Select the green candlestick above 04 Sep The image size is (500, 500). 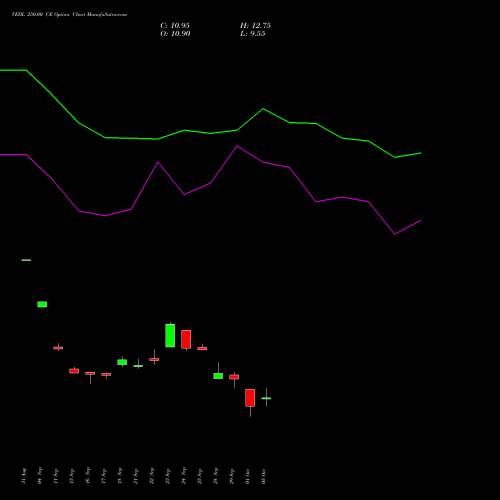point(42,304)
